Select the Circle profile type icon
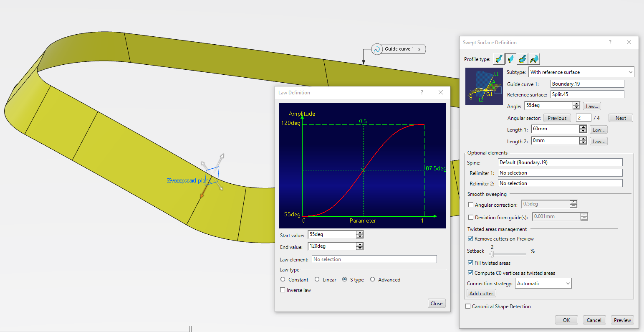The height and width of the screenshot is (332, 644). tap(522, 59)
